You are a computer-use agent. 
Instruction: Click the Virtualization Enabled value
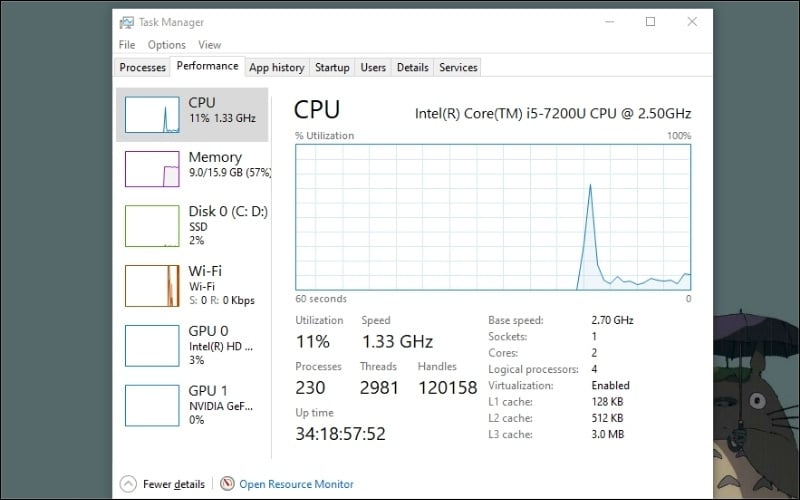[611, 386]
